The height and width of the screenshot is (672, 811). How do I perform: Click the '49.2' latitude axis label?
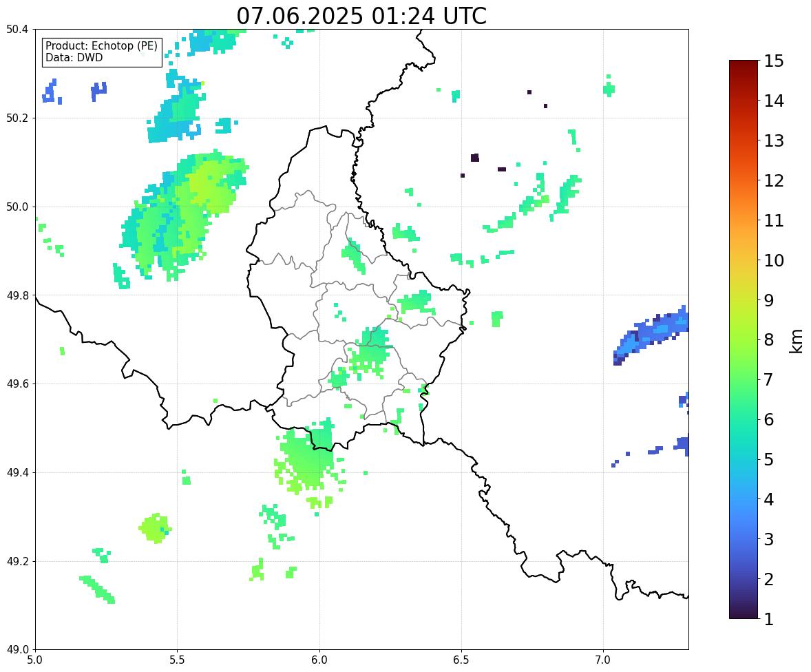click(17, 561)
